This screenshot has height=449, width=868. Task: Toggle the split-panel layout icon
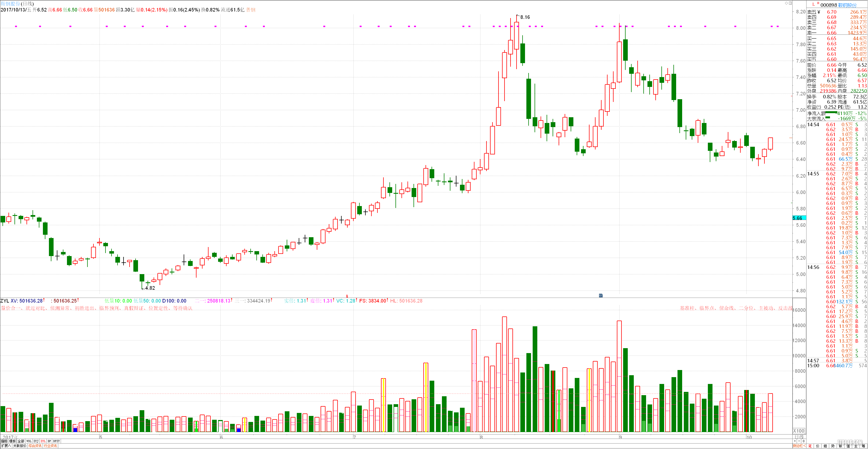[790, 3]
